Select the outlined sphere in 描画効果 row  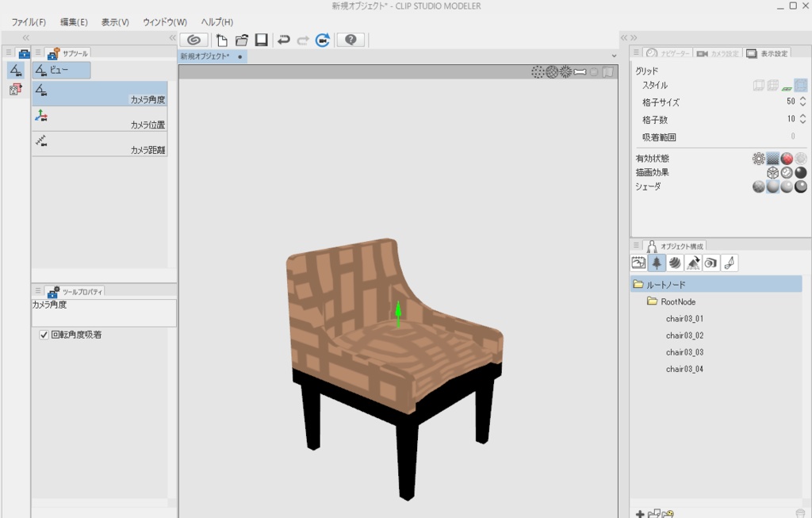[787, 172]
